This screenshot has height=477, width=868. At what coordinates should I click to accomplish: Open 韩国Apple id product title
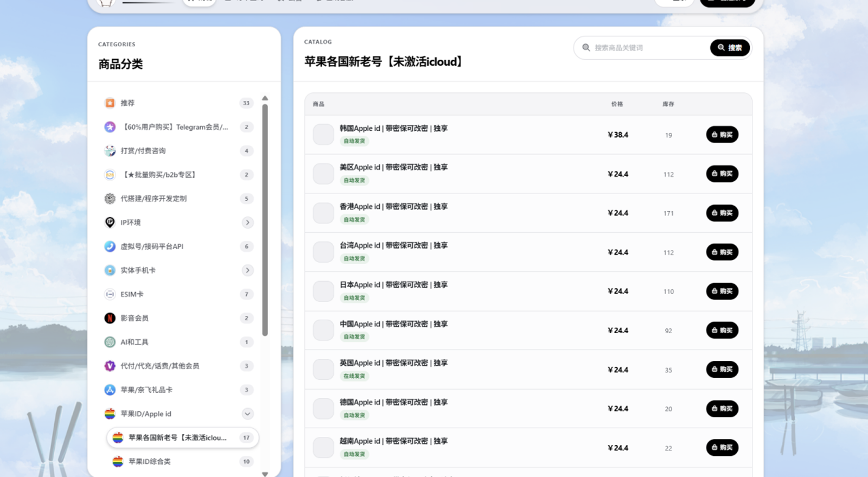click(x=394, y=129)
